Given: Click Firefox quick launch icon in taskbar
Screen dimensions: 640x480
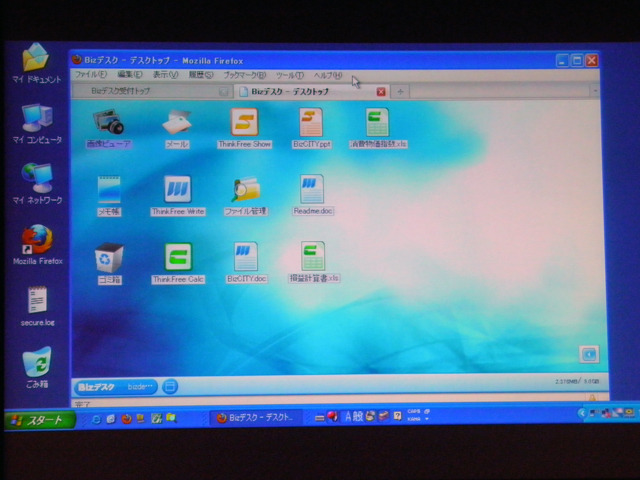Looking at the screenshot, I should click(127, 418).
